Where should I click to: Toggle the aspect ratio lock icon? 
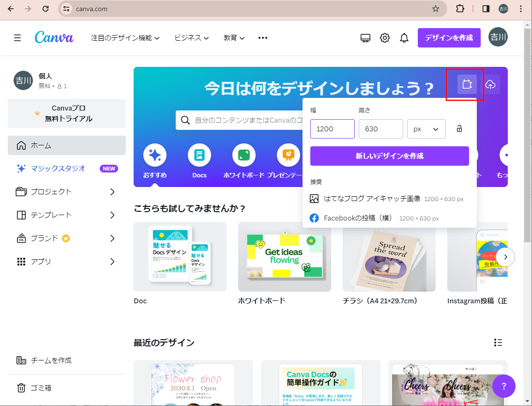pos(459,129)
